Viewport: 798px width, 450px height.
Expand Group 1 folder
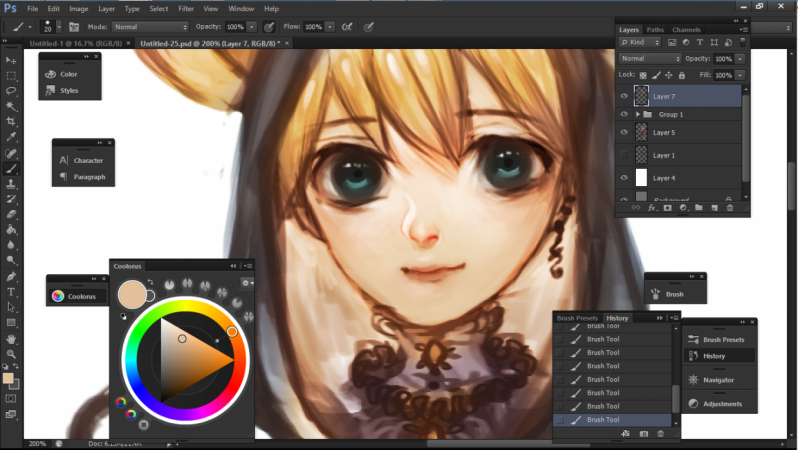tap(637, 115)
